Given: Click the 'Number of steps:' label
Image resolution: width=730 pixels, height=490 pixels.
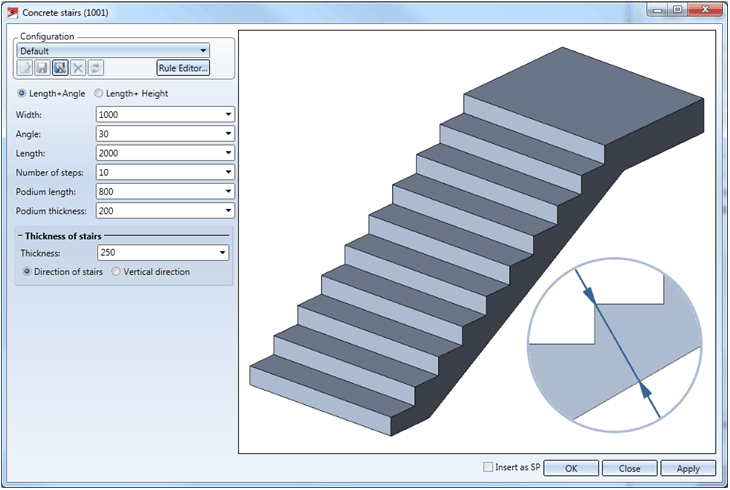Looking at the screenshot, I should tap(50, 172).
